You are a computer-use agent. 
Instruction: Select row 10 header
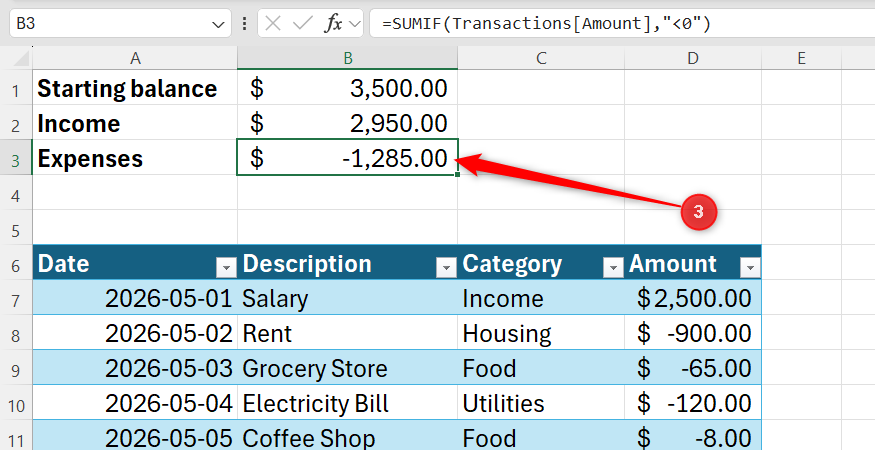(16, 404)
